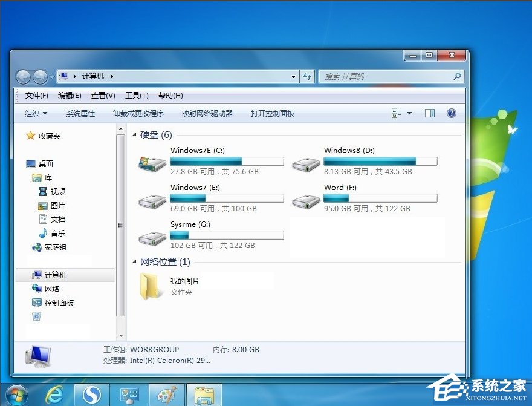
Task: Open the 查看(V) menu
Action: 103,95
